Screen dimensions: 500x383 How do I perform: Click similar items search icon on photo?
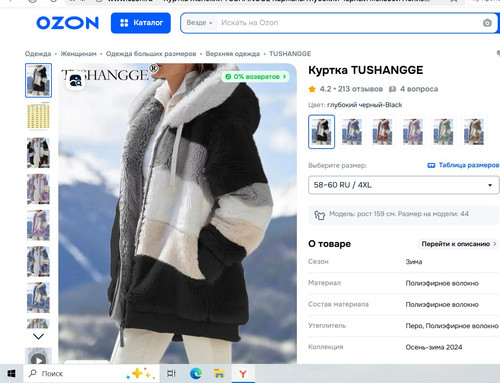pyautogui.click(x=75, y=81)
